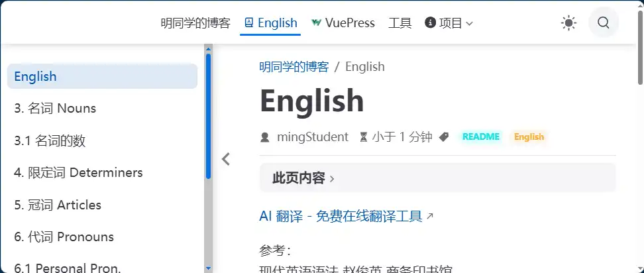Open the VuePress nav item
Viewport: 644px width, 273px height.
click(343, 23)
